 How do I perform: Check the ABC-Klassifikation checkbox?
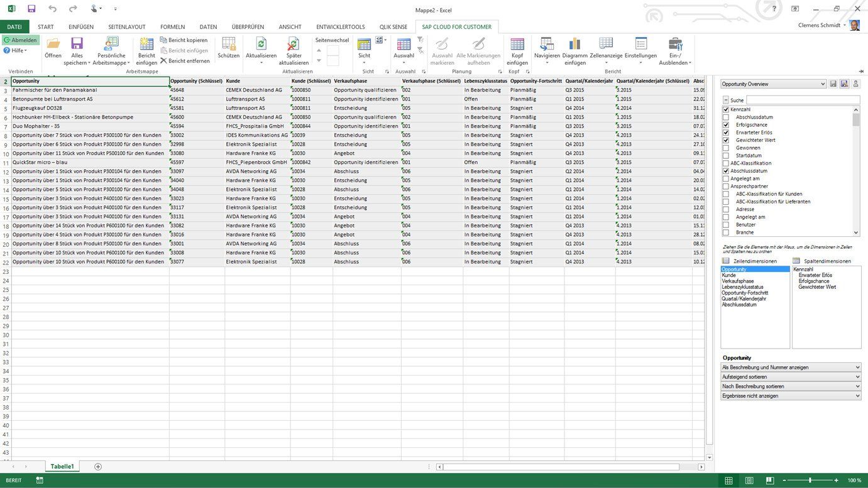click(726, 163)
